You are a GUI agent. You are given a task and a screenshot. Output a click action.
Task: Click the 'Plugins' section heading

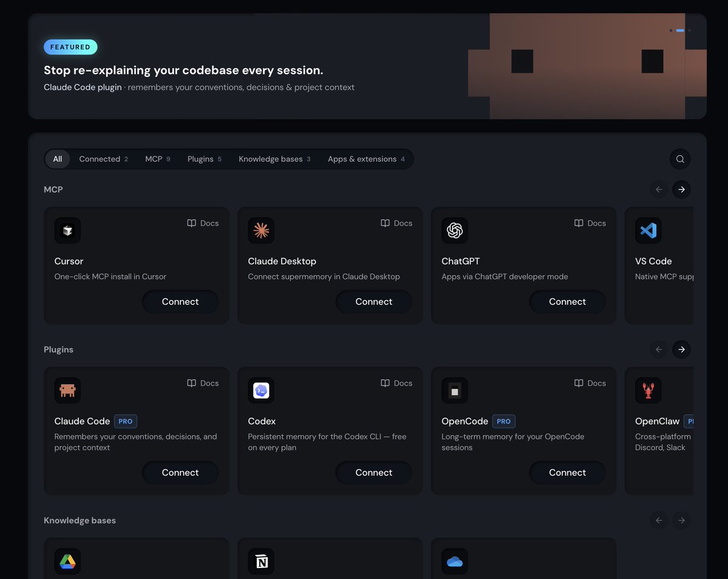(58, 350)
